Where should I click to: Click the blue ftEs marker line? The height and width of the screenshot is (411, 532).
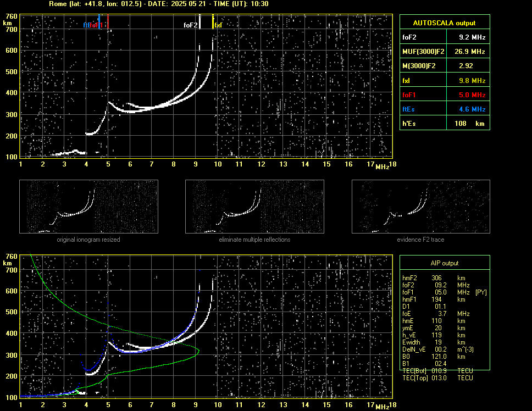99,21
